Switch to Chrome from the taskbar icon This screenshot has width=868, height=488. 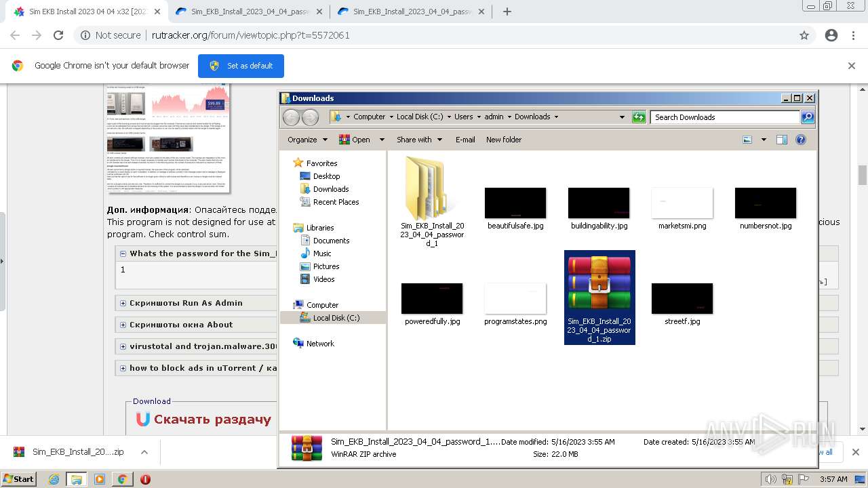pyautogui.click(x=123, y=479)
